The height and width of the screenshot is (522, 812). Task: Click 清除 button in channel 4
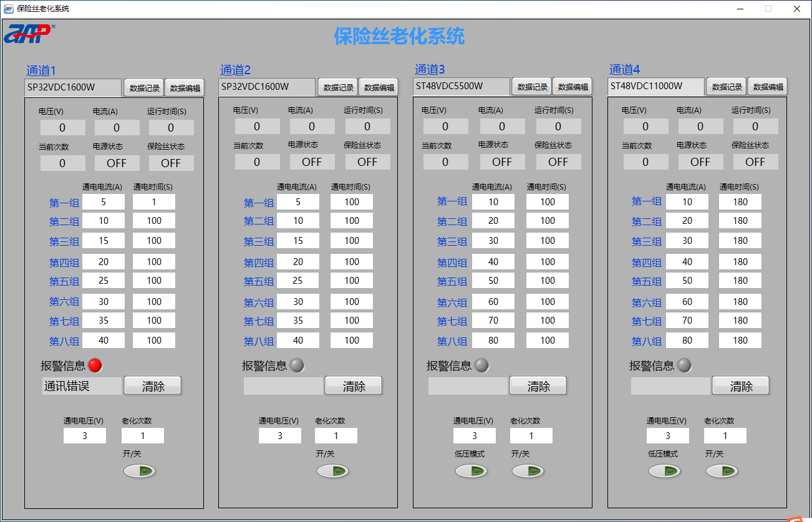pos(741,385)
